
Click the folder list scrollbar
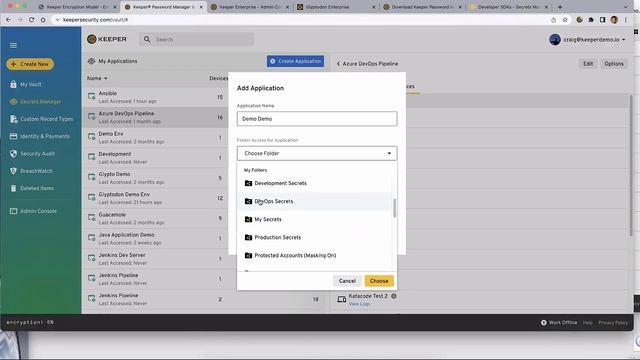click(x=394, y=208)
